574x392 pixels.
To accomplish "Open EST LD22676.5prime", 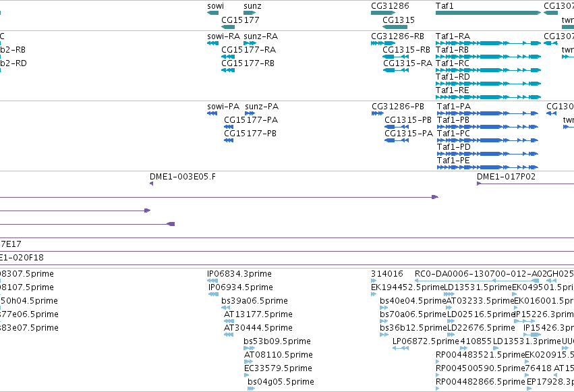I will 481,328.
